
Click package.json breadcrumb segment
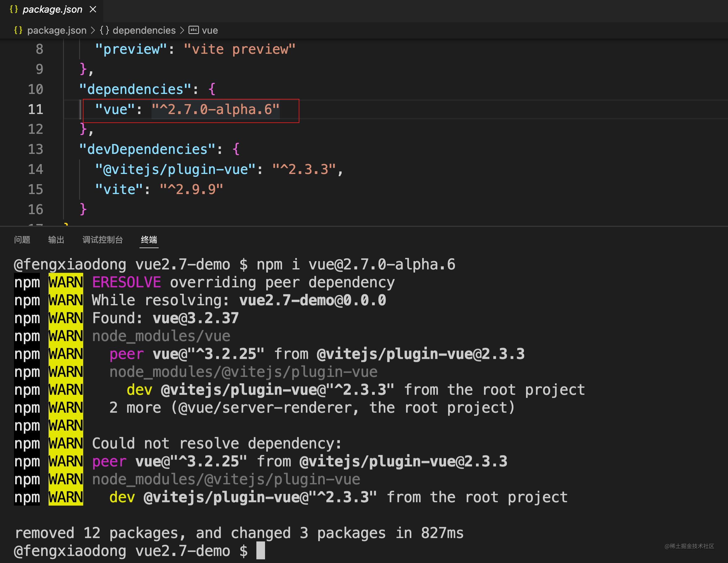[57, 30]
